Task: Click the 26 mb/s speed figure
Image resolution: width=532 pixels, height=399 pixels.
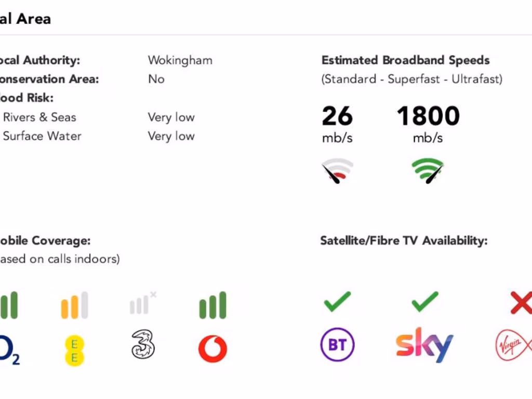Action: click(x=337, y=116)
